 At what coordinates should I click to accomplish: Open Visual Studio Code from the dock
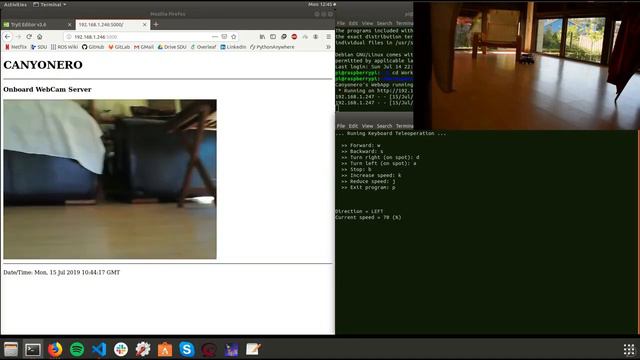[x=99, y=349]
